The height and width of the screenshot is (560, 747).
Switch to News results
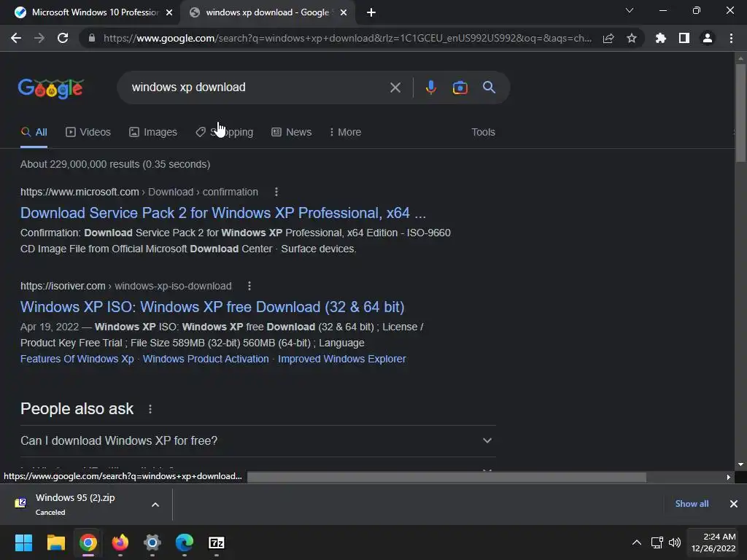tap(292, 133)
